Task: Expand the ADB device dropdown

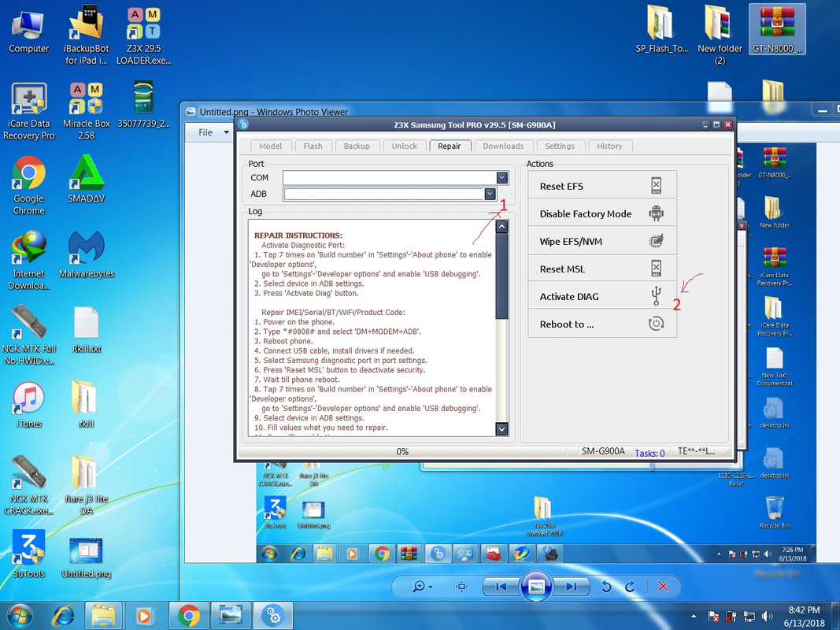Action: (x=490, y=194)
